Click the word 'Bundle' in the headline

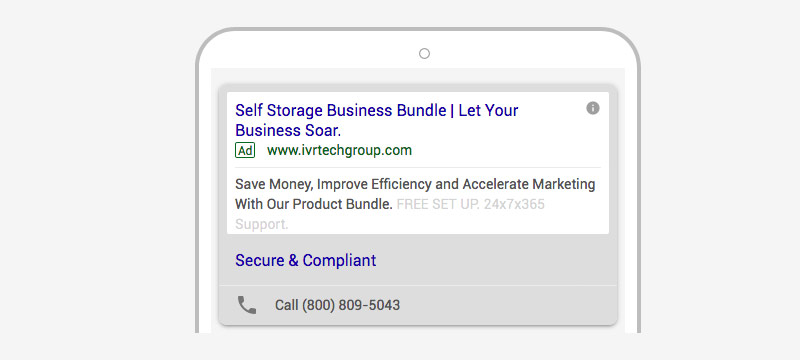[x=421, y=110]
